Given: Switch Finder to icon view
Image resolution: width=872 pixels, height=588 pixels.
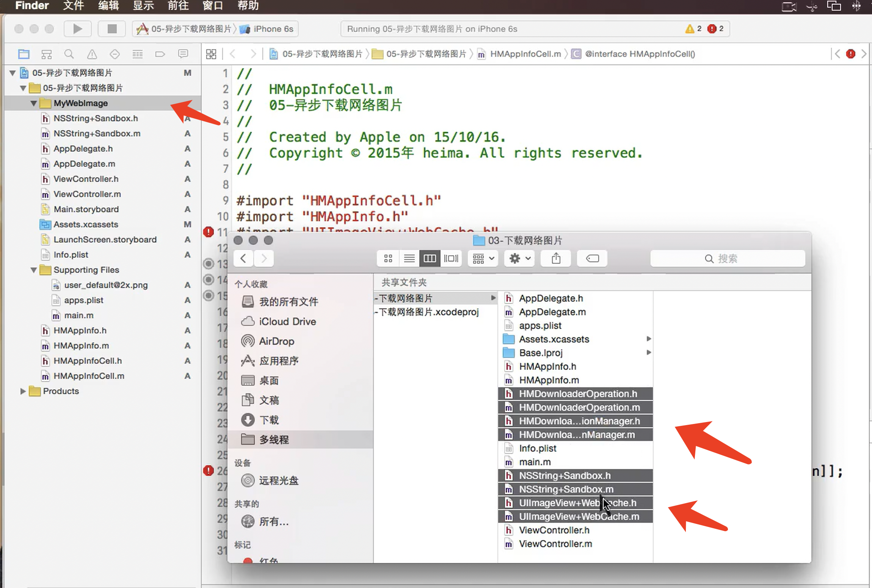Looking at the screenshot, I should pyautogui.click(x=388, y=259).
